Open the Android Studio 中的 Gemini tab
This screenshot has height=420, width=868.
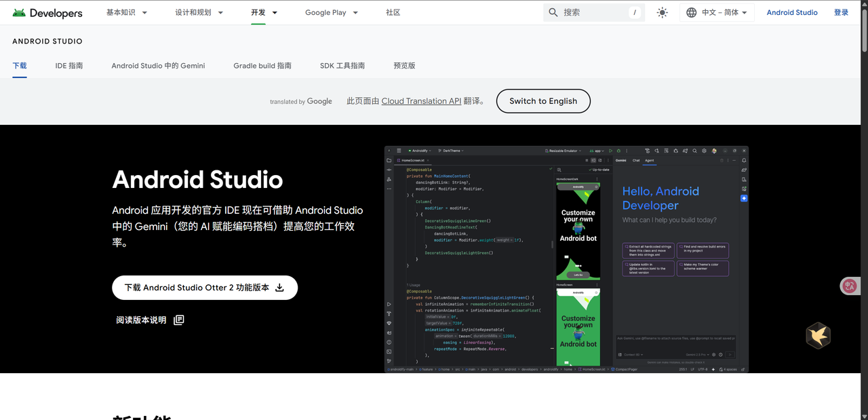click(x=158, y=66)
